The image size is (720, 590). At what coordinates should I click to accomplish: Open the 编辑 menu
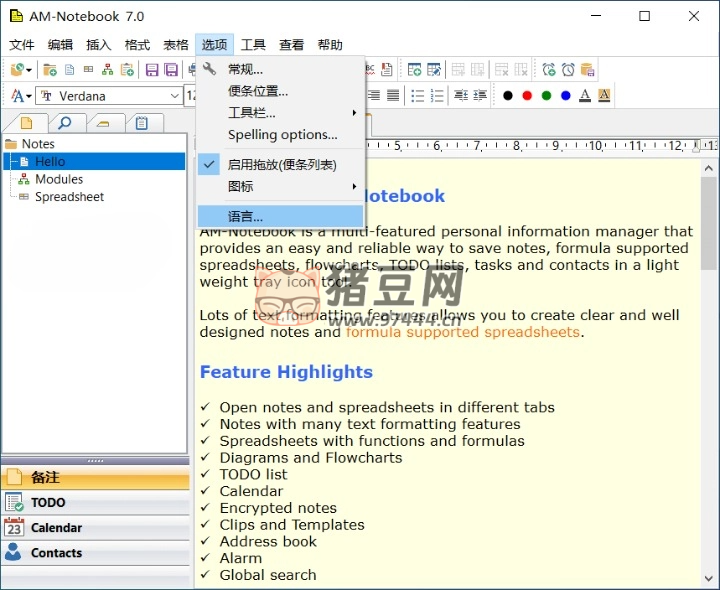[60, 45]
